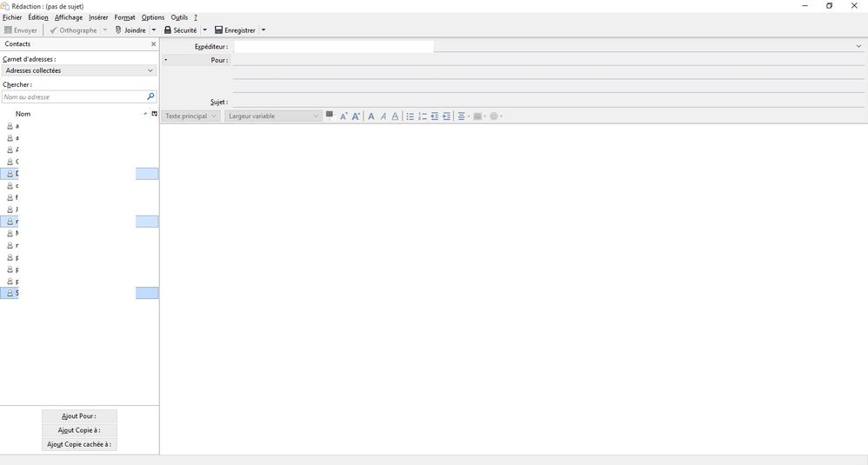The width and height of the screenshot is (868, 465).
Task: Open the Affichage menu
Action: (x=69, y=17)
